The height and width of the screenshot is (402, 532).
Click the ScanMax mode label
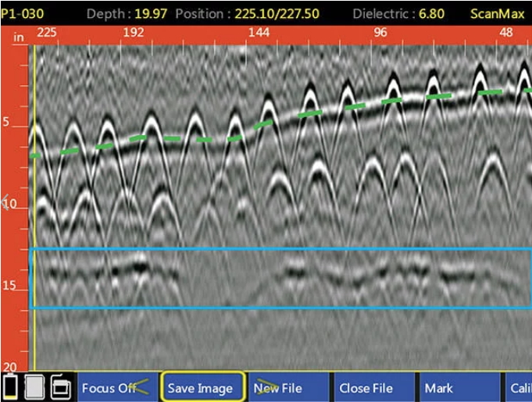[x=498, y=13]
